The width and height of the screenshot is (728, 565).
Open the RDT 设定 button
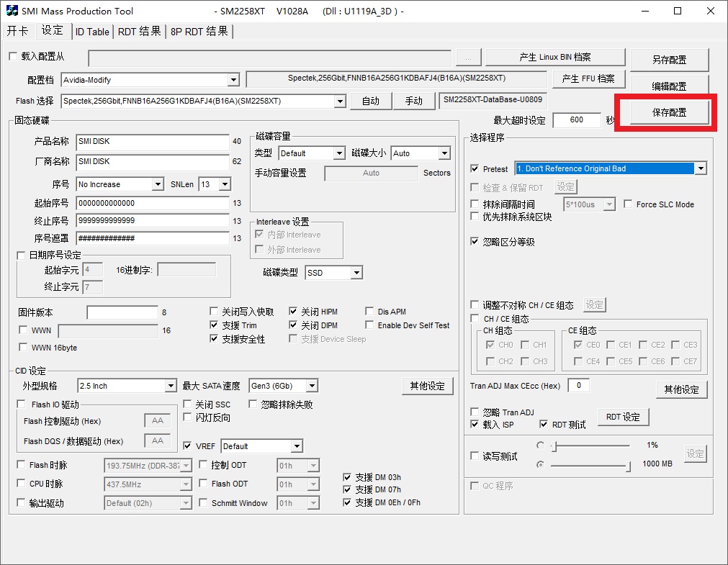coord(623,417)
